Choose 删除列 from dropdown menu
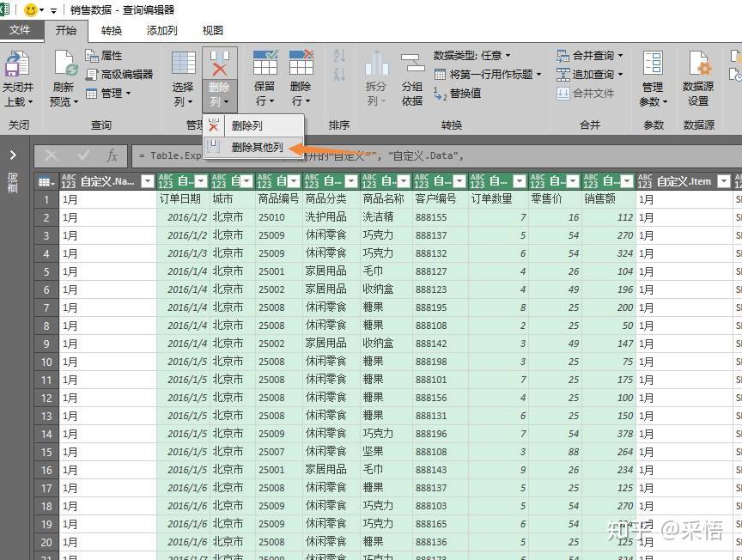 [x=252, y=126]
